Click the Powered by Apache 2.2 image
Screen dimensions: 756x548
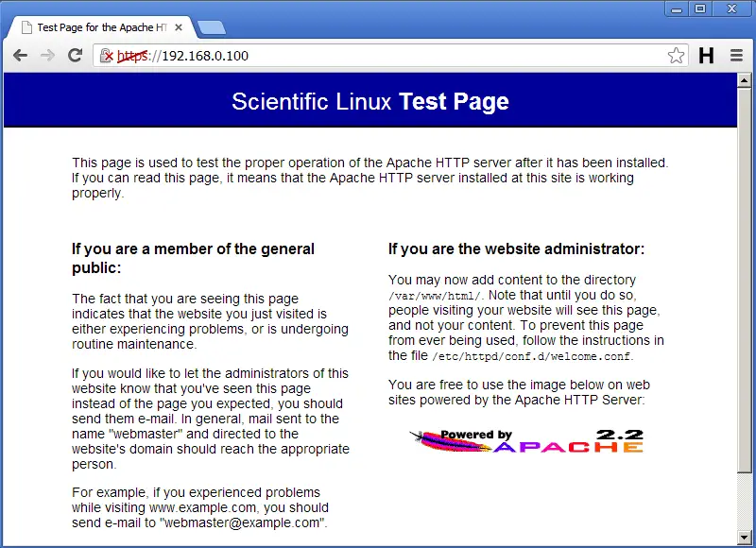point(526,441)
